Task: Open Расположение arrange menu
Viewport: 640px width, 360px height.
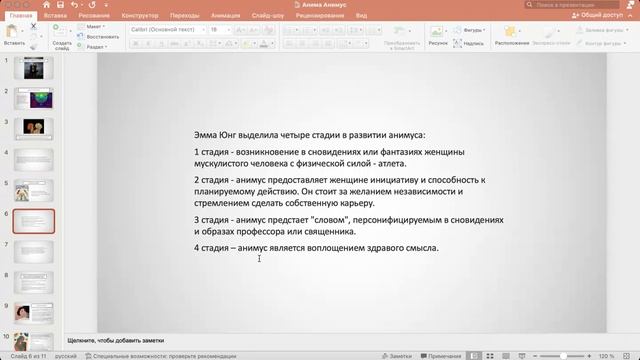Action: [511, 35]
